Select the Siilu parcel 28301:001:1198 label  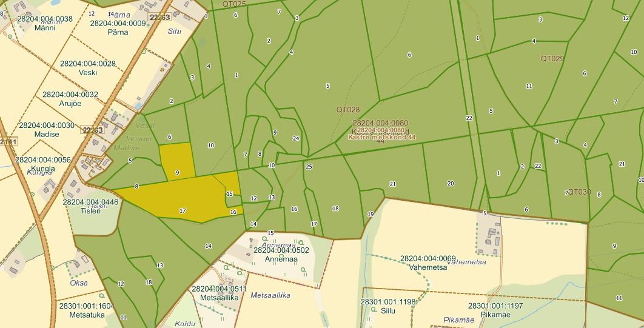tap(388, 306)
